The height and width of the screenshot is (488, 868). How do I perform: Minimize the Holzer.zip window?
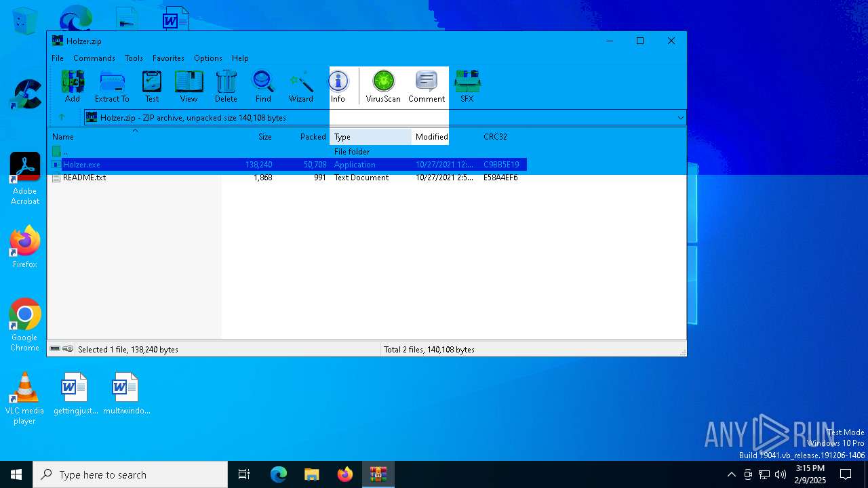coord(610,41)
